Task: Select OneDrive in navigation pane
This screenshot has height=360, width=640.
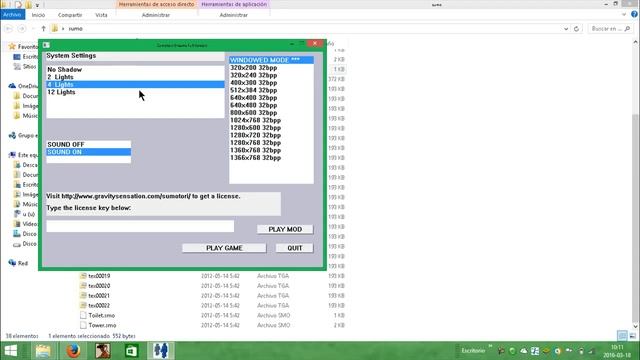Action: coord(24,86)
